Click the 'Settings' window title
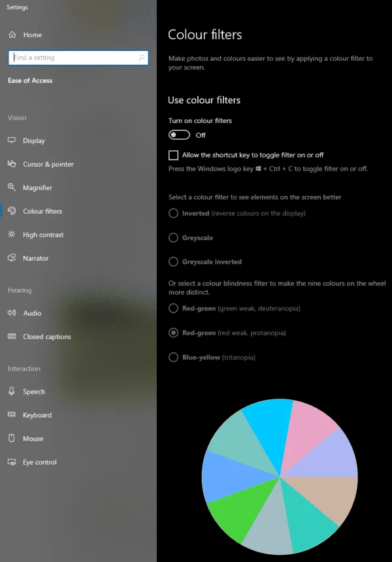This screenshot has width=392, height=562. [x=17, y=7]
